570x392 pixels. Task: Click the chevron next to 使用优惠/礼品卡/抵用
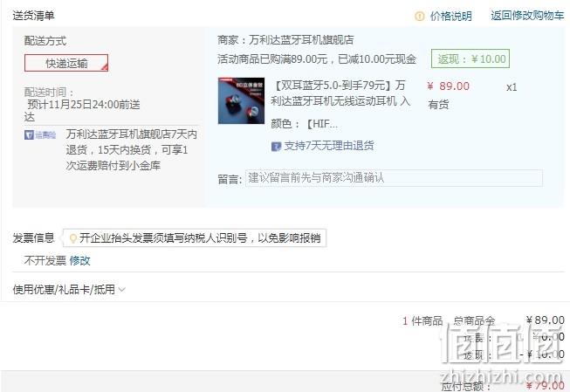click(x=122, y=290)
